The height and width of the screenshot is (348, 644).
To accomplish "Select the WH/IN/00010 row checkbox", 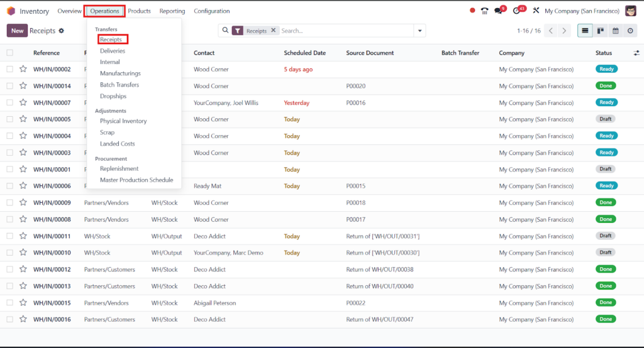I will tap(10, 253).
